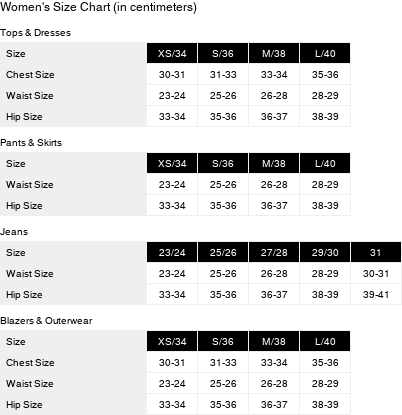Select the L/40 header in Blazers & Outerwear
This screenshot has height=415, width=402.
point(325,341)
